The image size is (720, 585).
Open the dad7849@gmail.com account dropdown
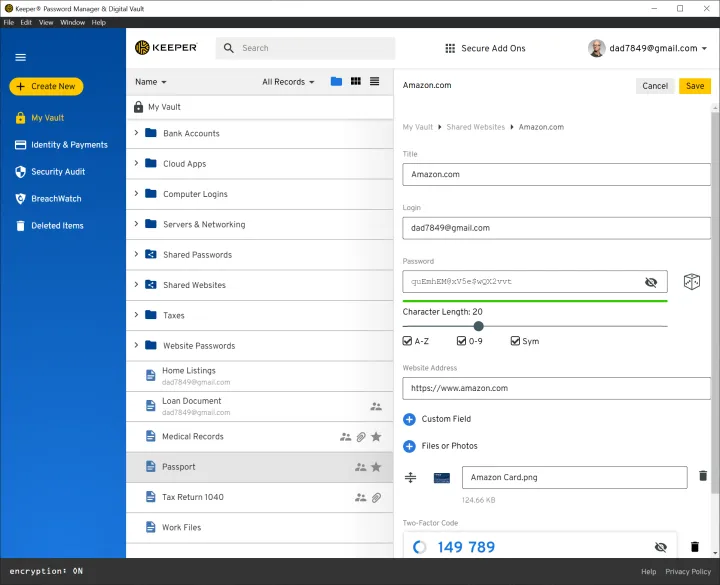648,48
